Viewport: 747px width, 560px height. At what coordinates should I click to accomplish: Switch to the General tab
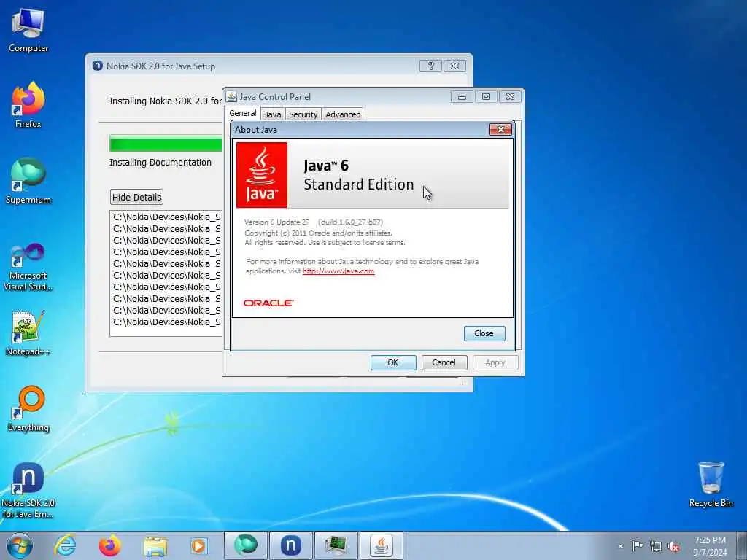coord(242,113)
